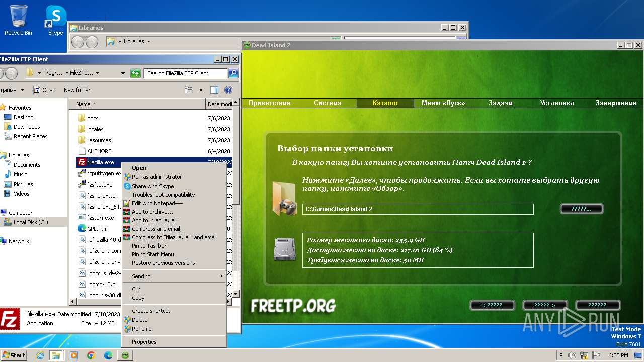The image size is (644, 362).
Task: Choose Copy in context menu
Action: coord(174,298)
